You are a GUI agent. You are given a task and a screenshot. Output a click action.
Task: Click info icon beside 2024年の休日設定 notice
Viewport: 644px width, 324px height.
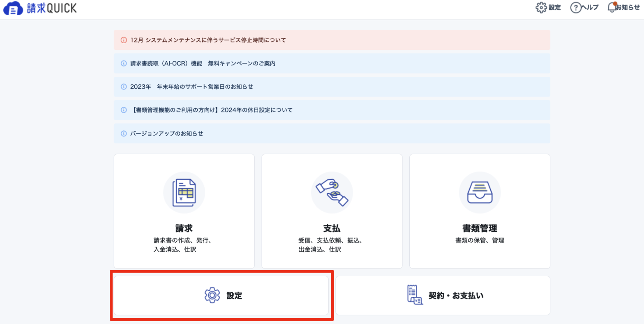coord(124,110)
